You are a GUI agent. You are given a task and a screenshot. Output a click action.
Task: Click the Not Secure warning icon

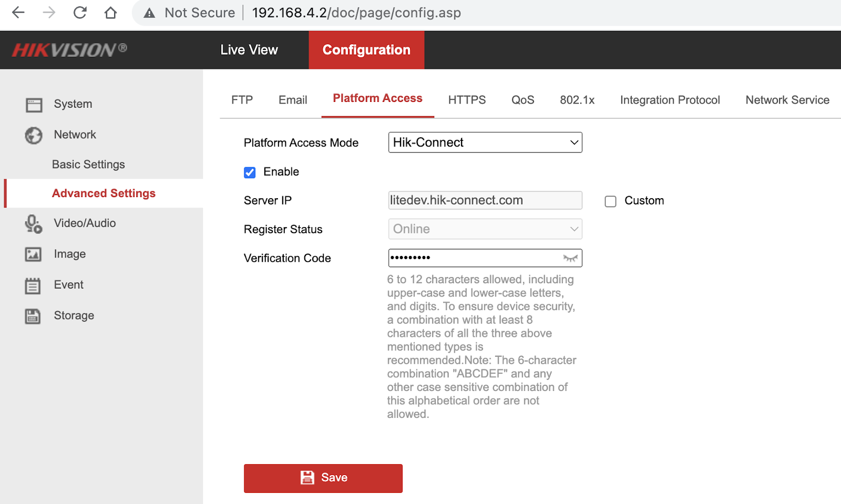tap(149, 13)
